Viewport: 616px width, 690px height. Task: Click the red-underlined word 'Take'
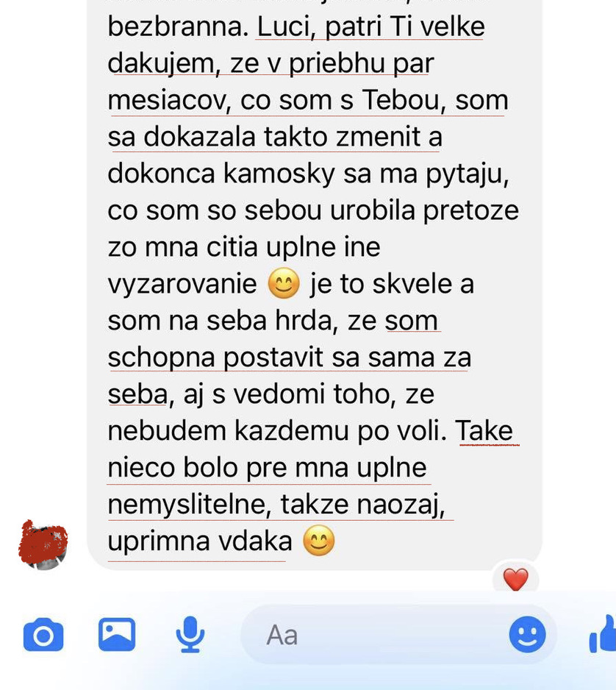click(484, 430)
